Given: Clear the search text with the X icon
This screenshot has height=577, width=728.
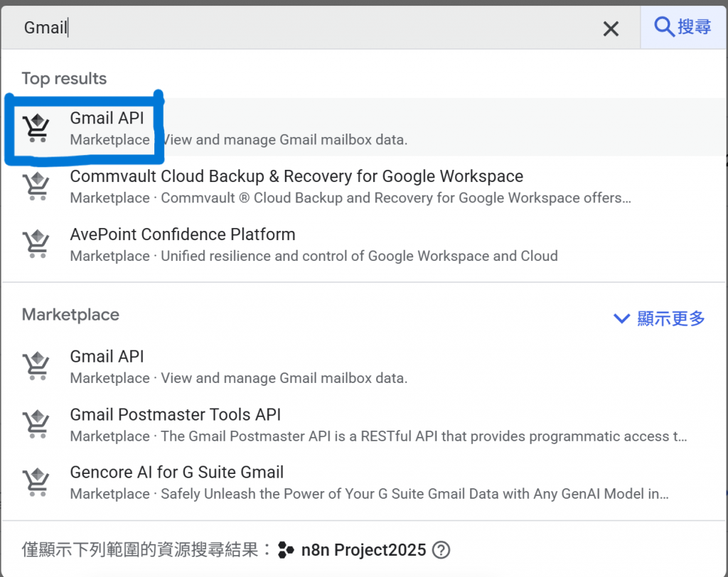Looking at the screenshot, I should [x=611, y=28].
